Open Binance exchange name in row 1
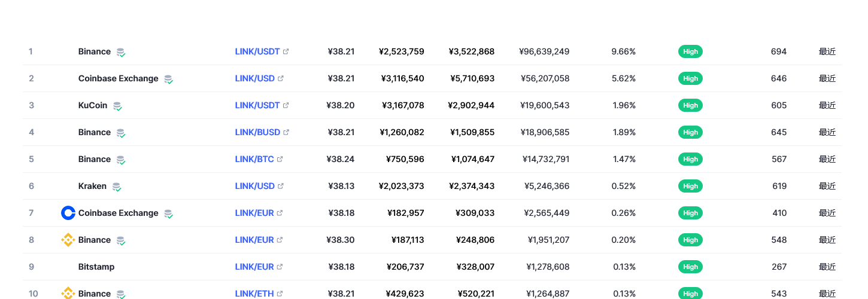This screenshot has height=299, width=868. pyautogui.click(x=95, y=51)
